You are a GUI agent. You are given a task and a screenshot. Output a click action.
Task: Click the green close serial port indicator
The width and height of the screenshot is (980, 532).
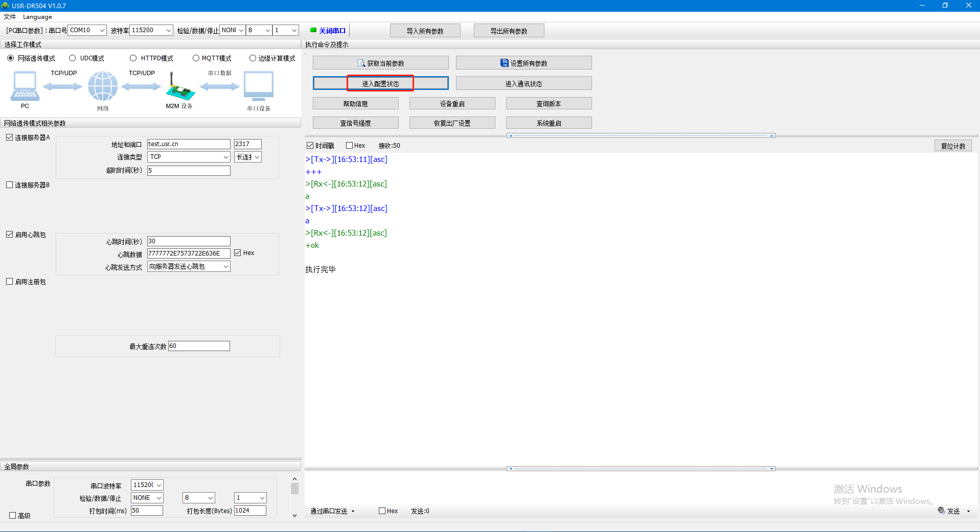[x=313, y=30]
